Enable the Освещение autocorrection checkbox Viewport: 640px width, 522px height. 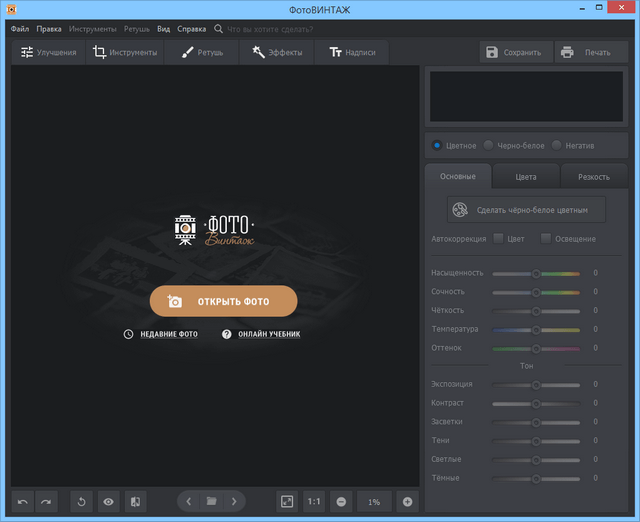coord(545,239)
